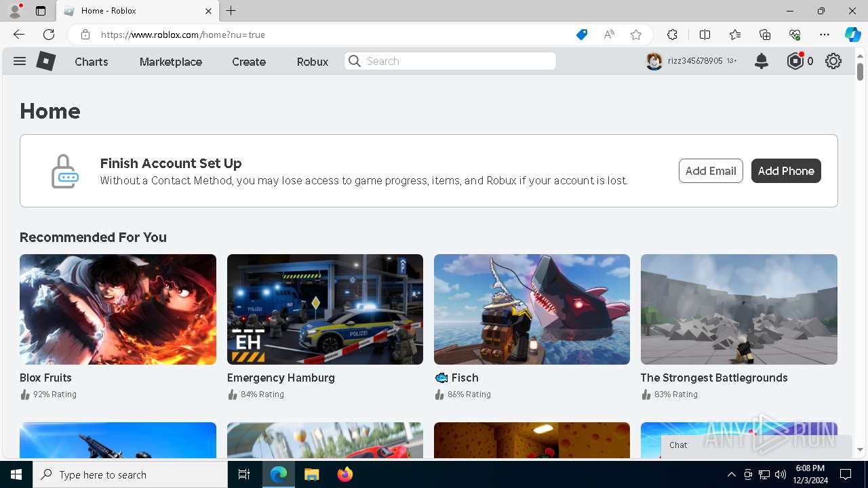The height and width of the screenshot is (488, 868).
Task: Open browser Extensions puzzle icon
Action: tap(672, 35)
